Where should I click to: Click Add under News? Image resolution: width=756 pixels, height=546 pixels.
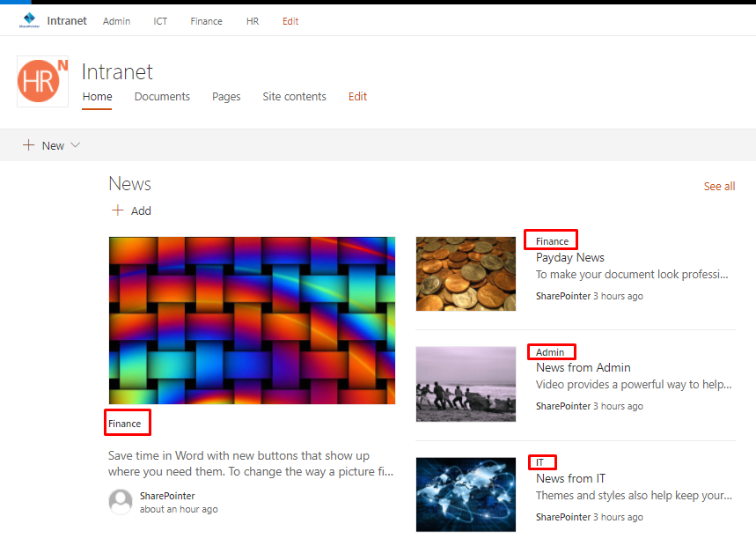pos(131,210)
